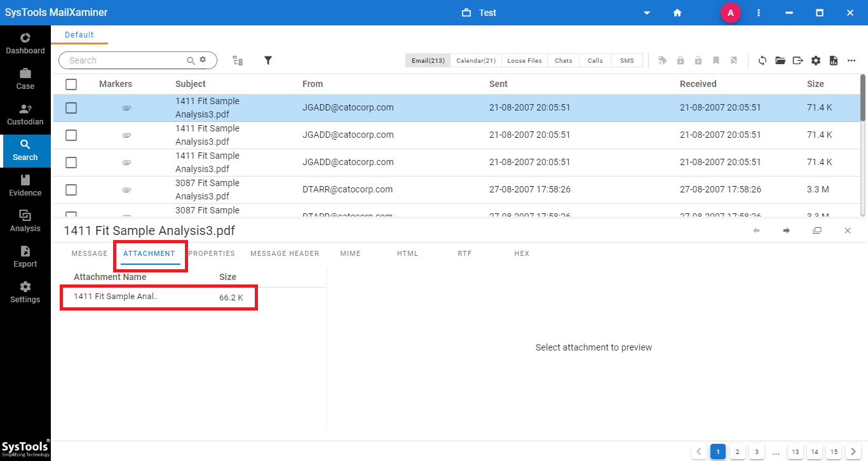
Task: Go to the Custodian section
Action: tap(25, 115)
